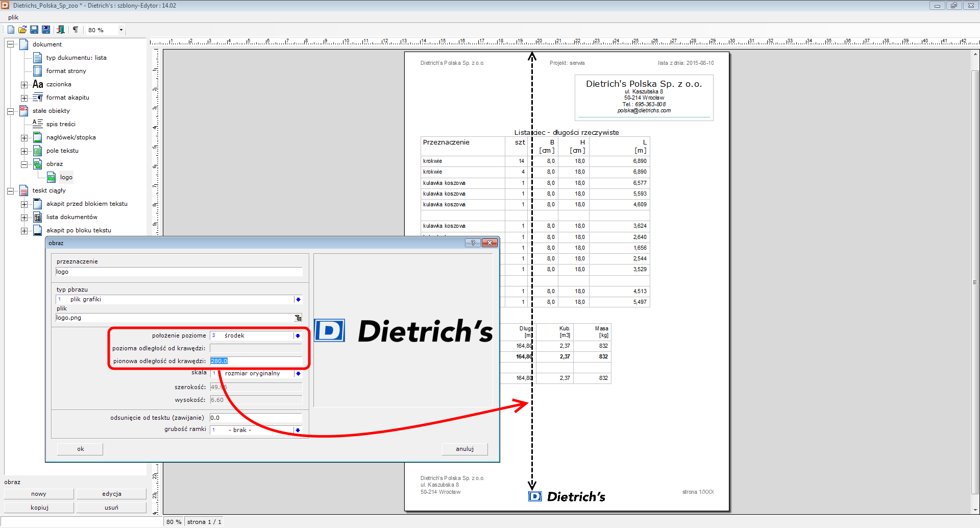
Task: Click the exit door icon in toolbar
Action: click(x=61, y=30)
